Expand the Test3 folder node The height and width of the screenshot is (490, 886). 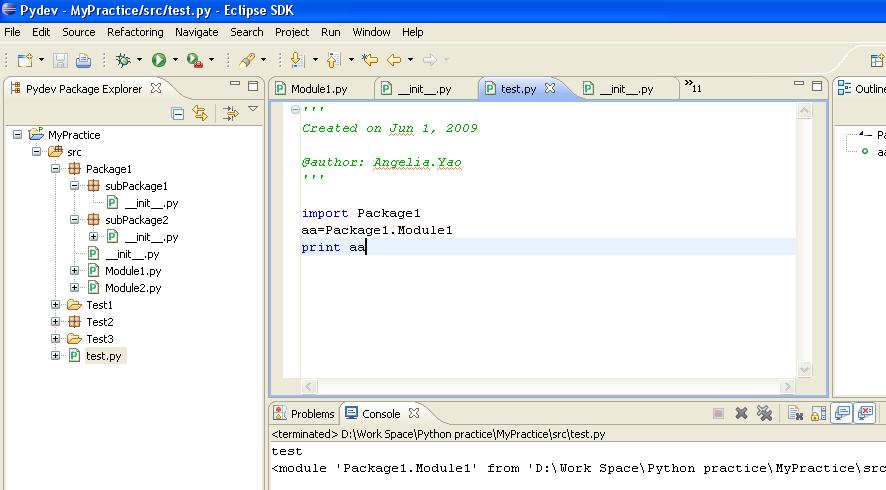tap(55, 339)
